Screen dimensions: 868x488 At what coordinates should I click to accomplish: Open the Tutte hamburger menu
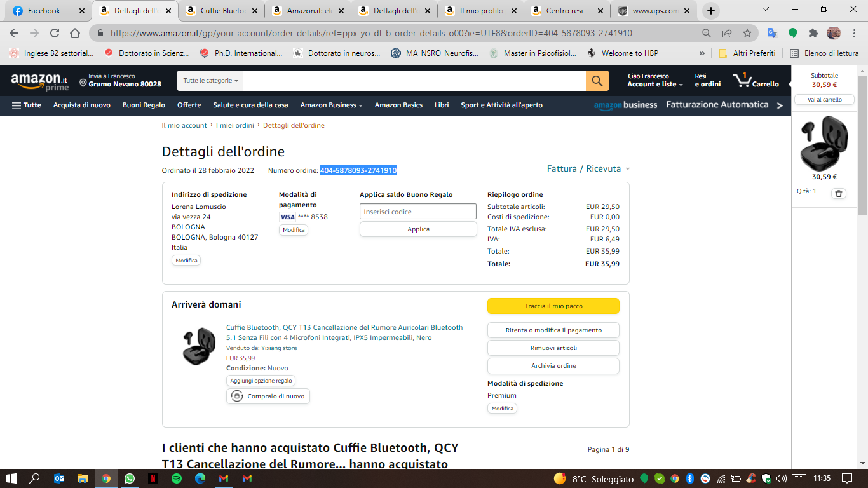(x=26, y=105)
